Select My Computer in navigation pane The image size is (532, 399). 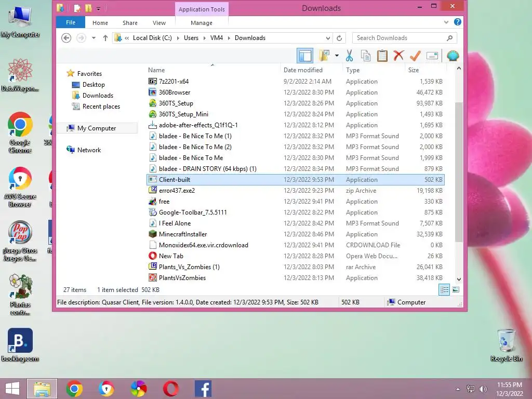pyautogui.click(x=96, y=128)
